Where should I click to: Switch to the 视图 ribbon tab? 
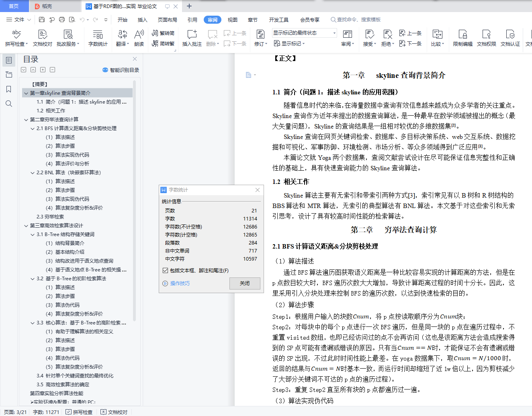point(232,20)
